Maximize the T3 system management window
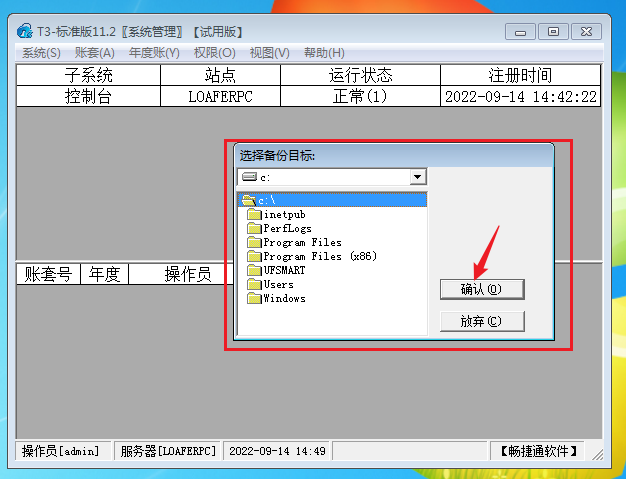 click(x=553, y=32)
